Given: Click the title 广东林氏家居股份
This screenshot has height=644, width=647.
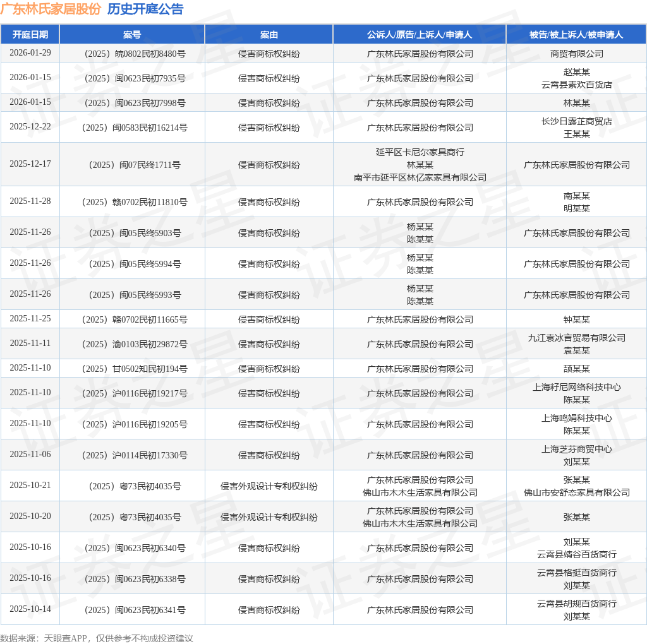Looking at the screenshot, I should pos(51,9).
